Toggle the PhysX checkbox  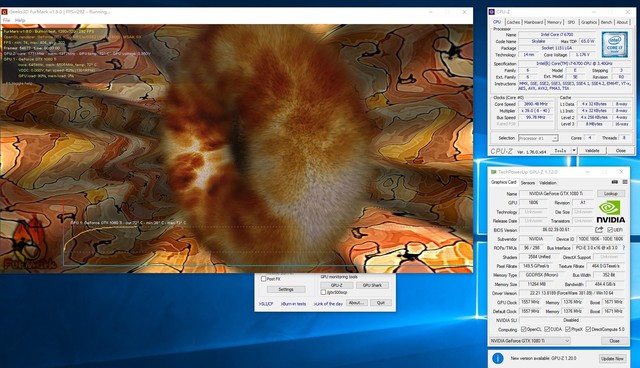click(x=568, y=329)
